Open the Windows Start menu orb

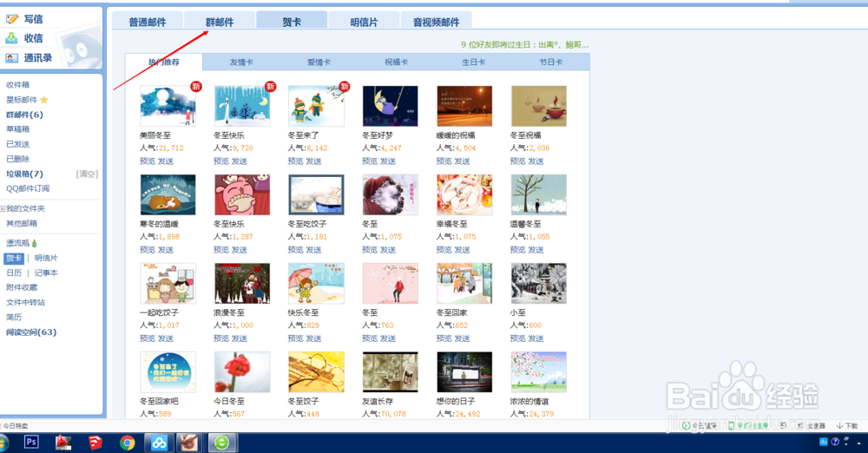coord(3,443)
